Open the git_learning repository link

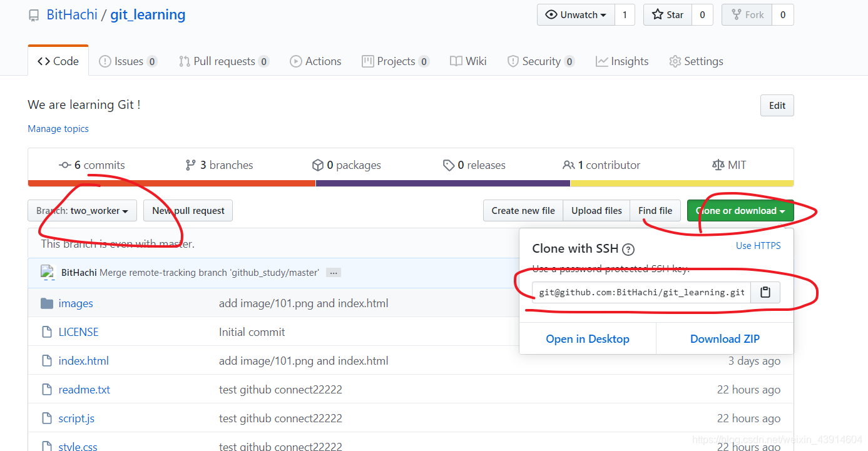click(x=148, y=15)
